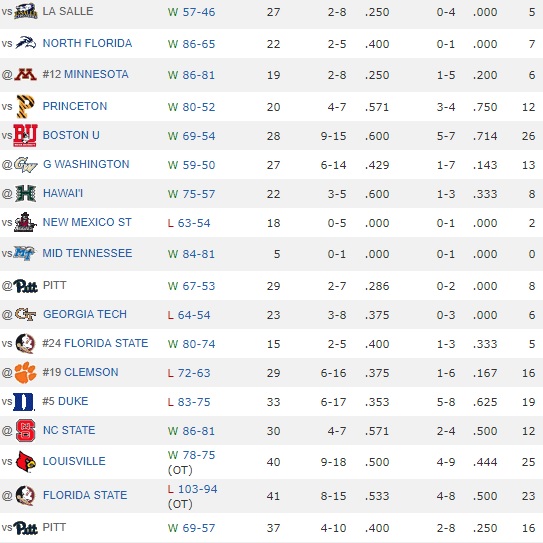Screen dimensions: 543x543
Task: View the W 86-65 North Florida game score
Action: pos(192,44)
